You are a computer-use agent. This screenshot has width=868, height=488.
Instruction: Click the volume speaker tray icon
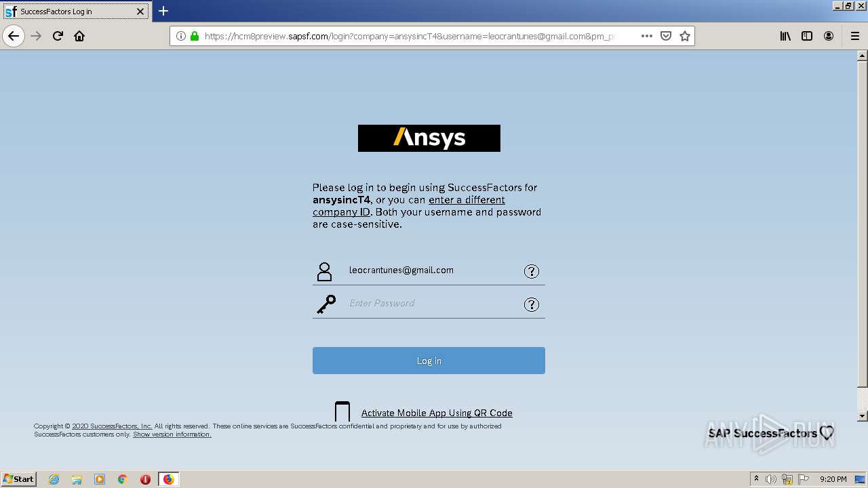point(771,479)
